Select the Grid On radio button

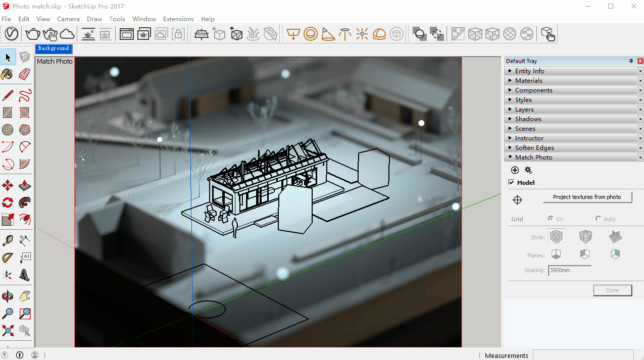(551, 219)
